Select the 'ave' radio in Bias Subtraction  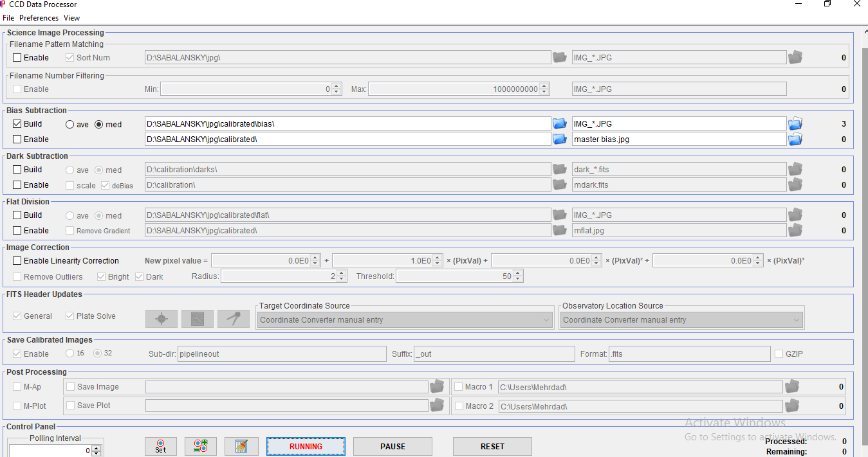coord(70,125)
